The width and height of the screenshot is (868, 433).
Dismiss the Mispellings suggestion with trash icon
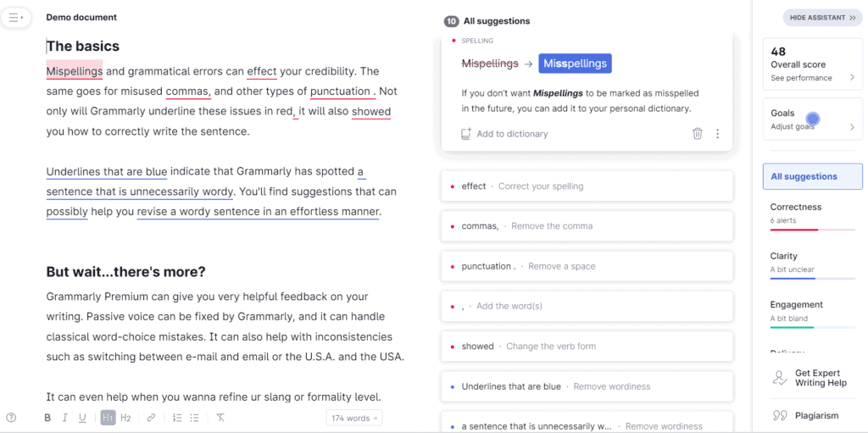coord(698,133)
